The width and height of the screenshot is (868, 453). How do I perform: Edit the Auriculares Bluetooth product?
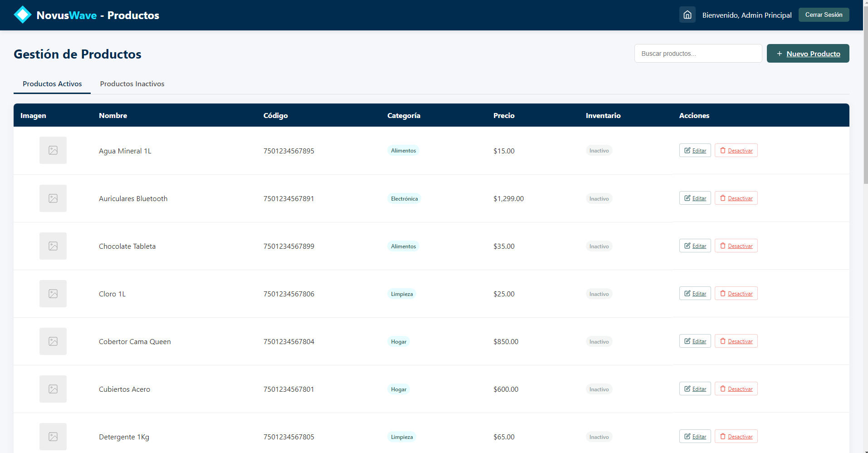(x=695, y=198)
